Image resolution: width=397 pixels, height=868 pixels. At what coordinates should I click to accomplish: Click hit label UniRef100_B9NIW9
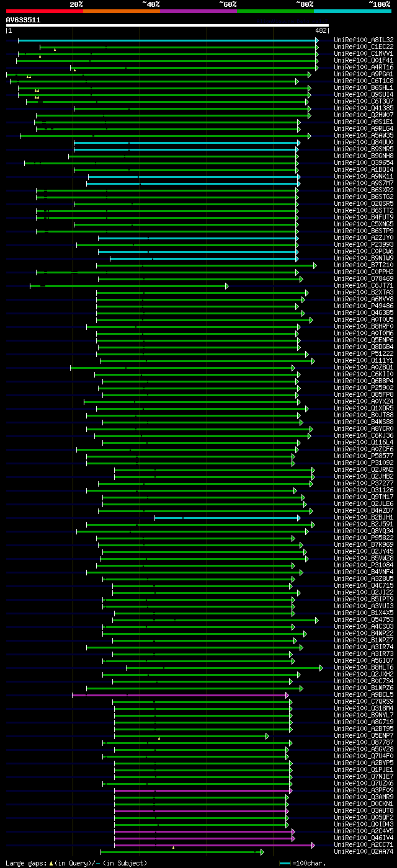364,258
